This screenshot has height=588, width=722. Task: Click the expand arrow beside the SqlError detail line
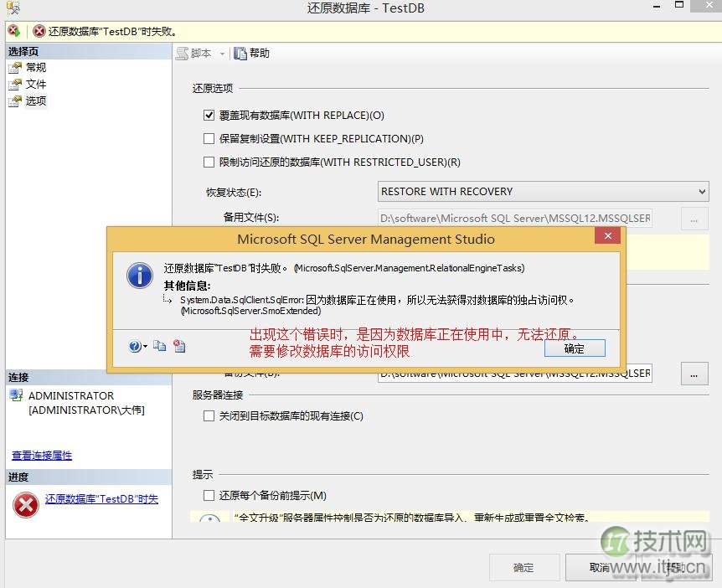click(x=168, y=300)
